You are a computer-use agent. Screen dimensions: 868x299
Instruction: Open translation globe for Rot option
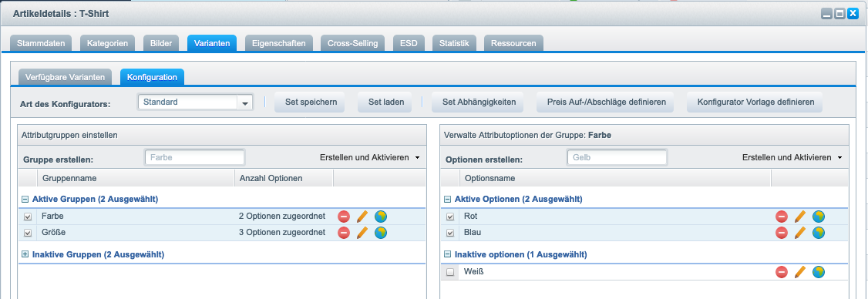click(818, 217)
